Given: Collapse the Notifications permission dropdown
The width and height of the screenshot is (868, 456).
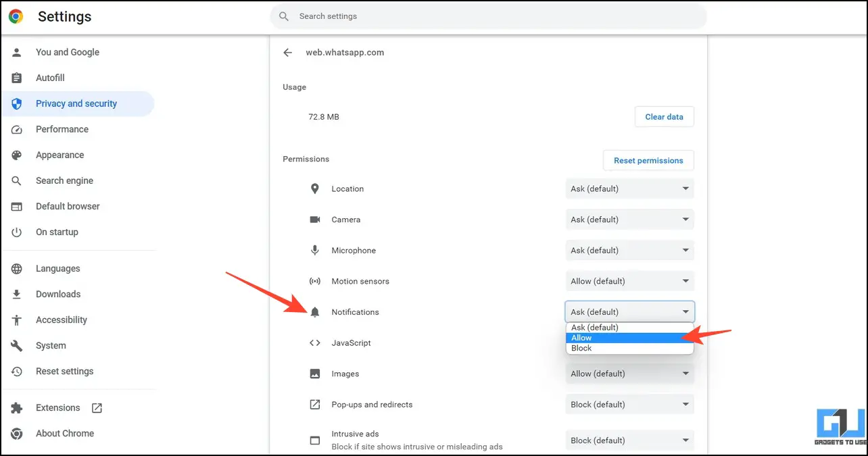Looking at the screenshot, I should click(x=630, y=311).
